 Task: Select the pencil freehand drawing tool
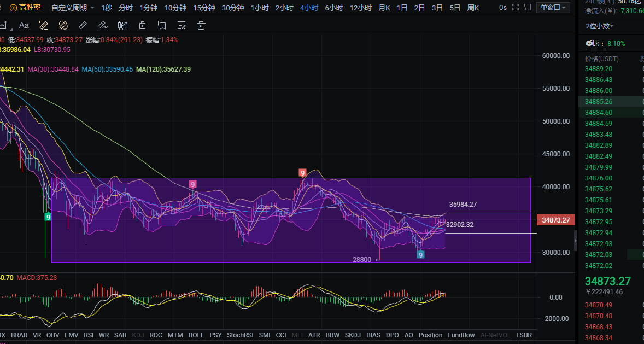pyautogui.click(x=102, y=25)
